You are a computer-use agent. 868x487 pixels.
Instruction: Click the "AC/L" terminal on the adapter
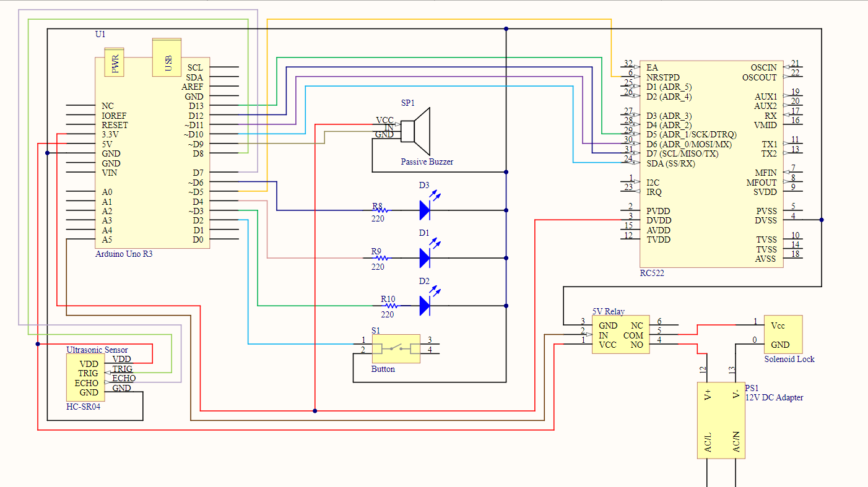pyautogui.click(x=708, y=441)
